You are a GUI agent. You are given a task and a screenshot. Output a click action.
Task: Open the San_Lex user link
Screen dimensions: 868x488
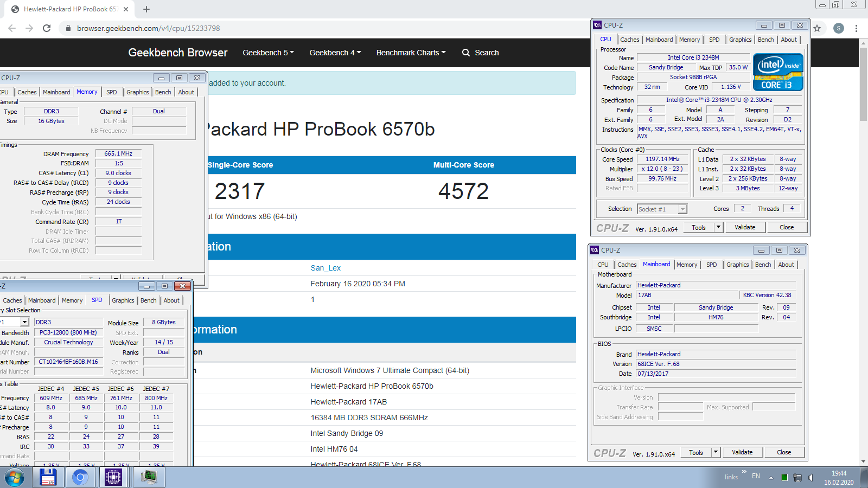pos(325,268)
